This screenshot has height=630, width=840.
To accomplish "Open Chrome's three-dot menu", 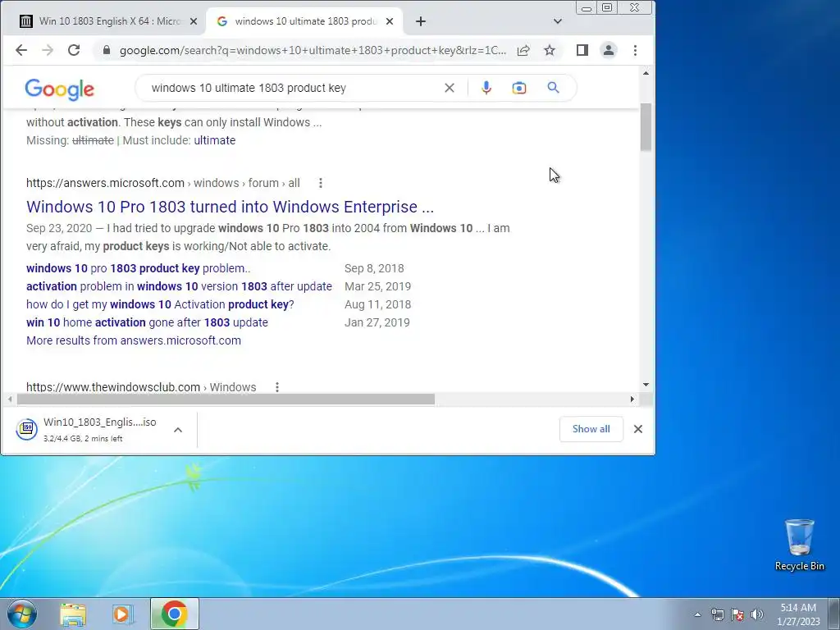I will click(x=636, y=50).
